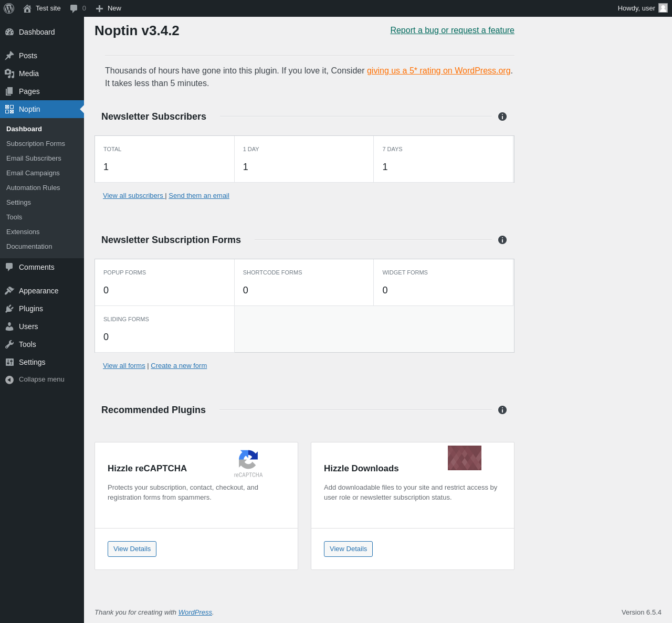
Task: Open the Test site home icon
Action: click(27, 8)
